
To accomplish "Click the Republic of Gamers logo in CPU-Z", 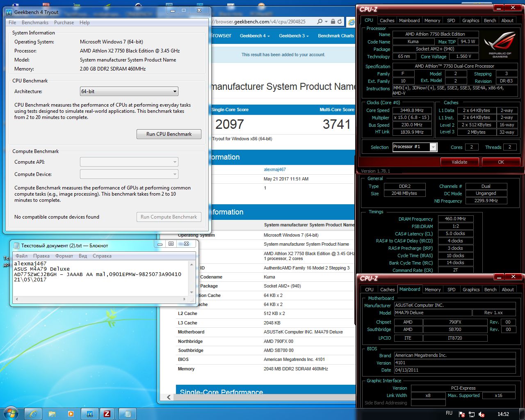I will 500,45.
